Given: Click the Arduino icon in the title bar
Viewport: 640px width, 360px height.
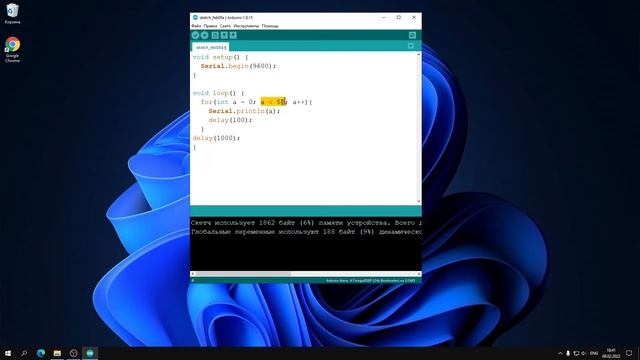Looking at the screenshot, I should [x=195, y=18].
